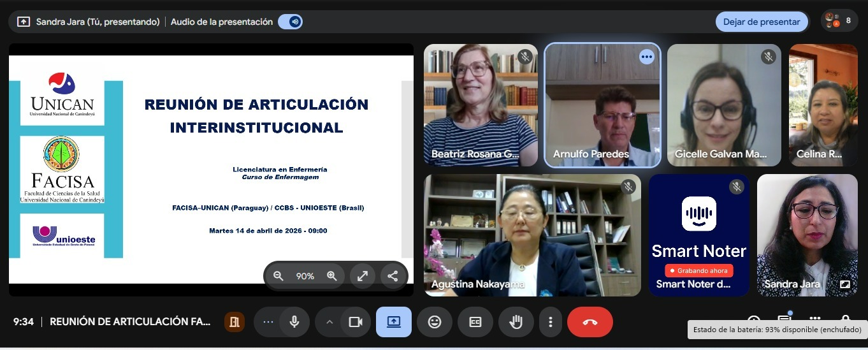
Task: Raise your hand
Action: [x=516, y=322]
